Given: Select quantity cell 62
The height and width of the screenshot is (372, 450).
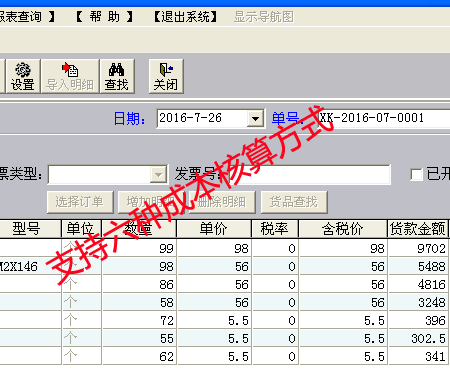Looking at the screenshot, I should [139, 356].
